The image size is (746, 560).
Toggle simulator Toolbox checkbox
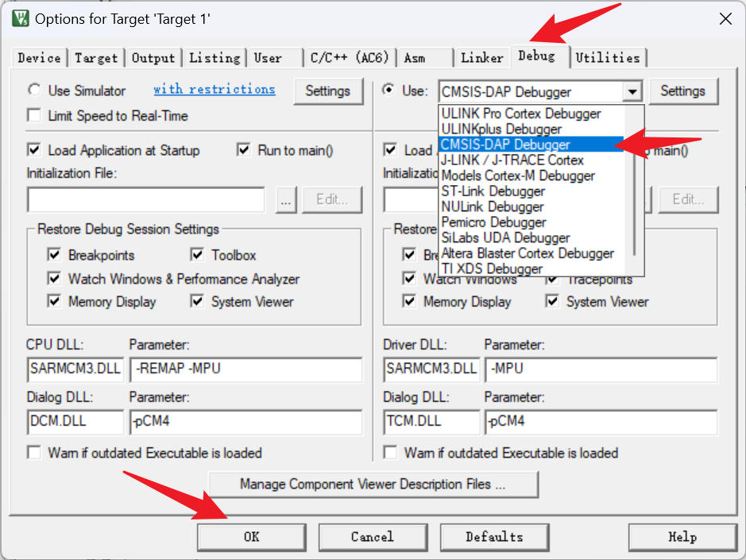pos(197,255)
